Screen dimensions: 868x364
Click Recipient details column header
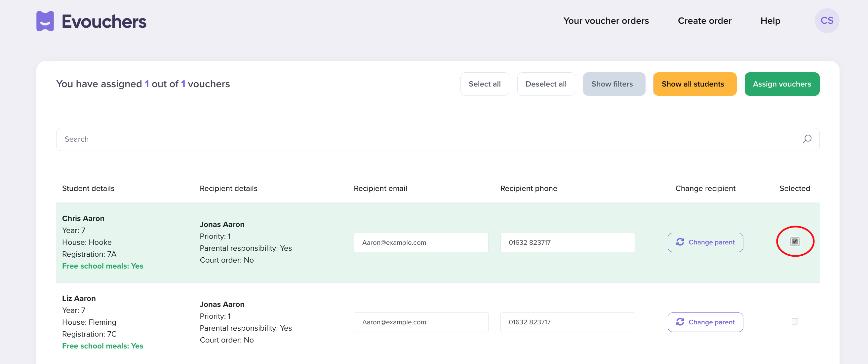point(228,188)
